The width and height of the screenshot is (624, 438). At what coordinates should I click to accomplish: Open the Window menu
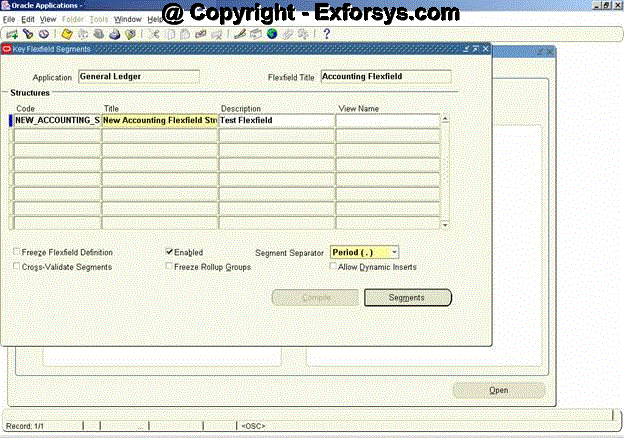[x=127, y=19]
